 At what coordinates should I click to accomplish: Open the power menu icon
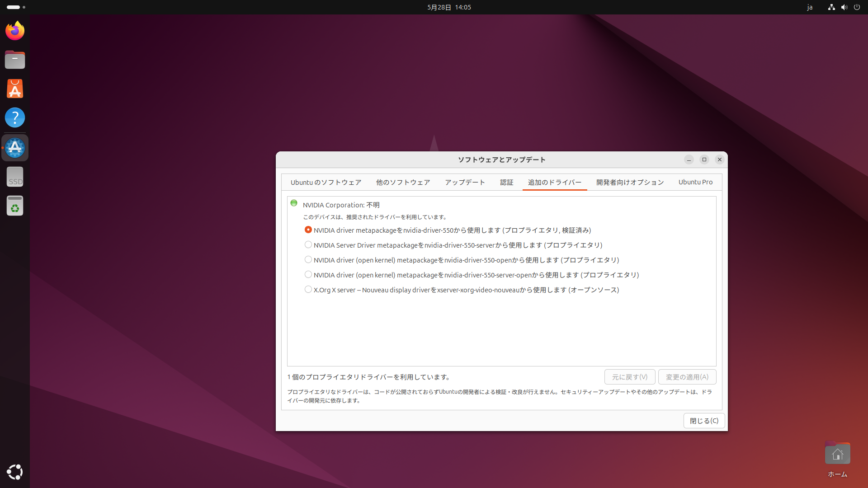coord(857,7)
